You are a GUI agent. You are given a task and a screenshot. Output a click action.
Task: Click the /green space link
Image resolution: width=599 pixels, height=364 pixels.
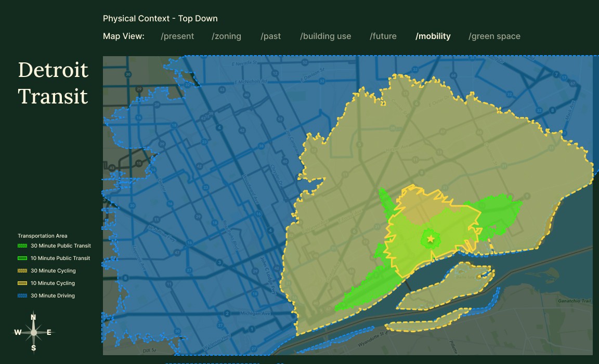pos(494,36)
